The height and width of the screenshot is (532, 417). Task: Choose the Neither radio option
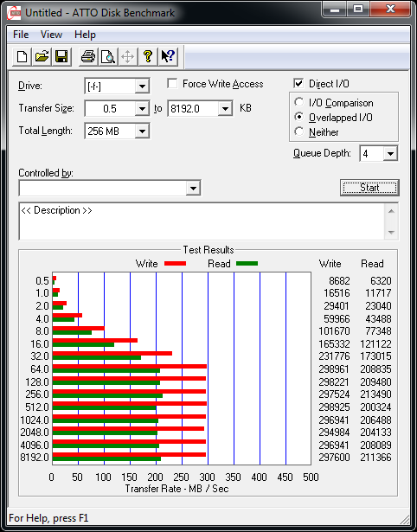click(299, 131)
